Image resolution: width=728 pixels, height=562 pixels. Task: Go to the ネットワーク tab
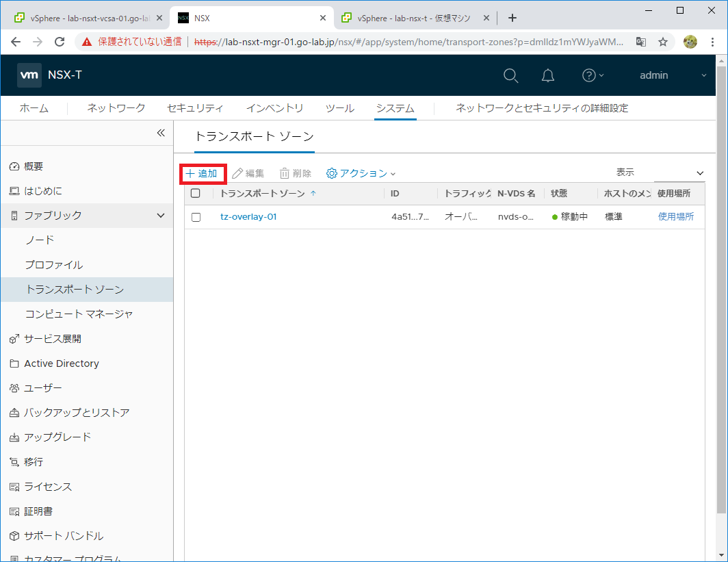pyautogui.click(x=116, y=108)
